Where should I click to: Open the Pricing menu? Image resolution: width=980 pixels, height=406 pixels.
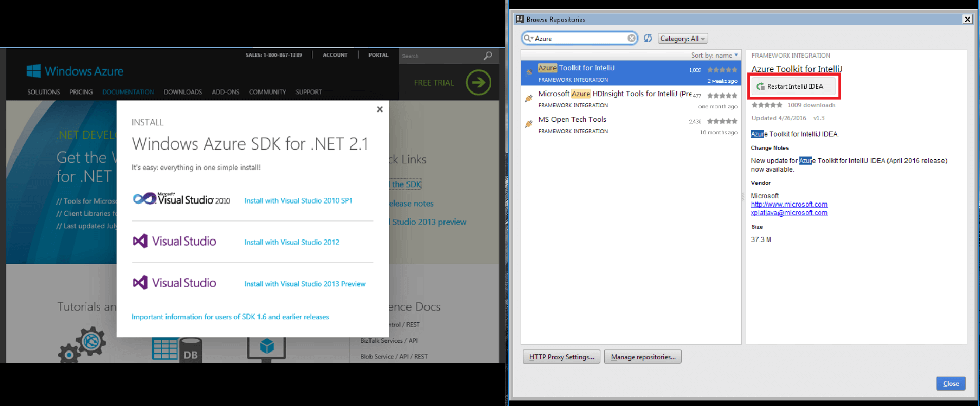tap(81, 92)
